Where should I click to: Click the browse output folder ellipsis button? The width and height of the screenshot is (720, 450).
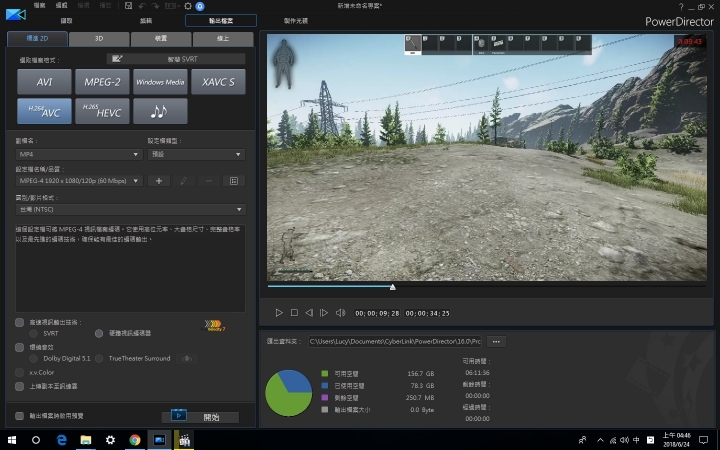tap(496, 342)
